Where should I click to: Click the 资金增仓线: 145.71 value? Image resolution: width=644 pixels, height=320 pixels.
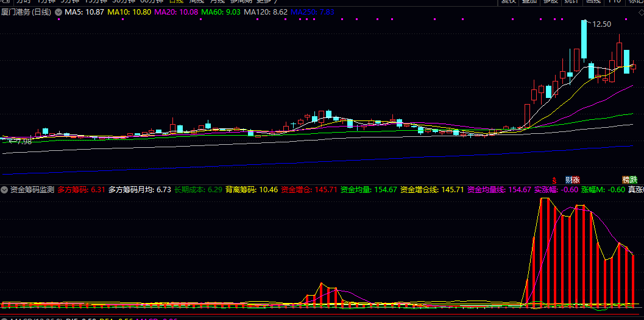point(432,190)
